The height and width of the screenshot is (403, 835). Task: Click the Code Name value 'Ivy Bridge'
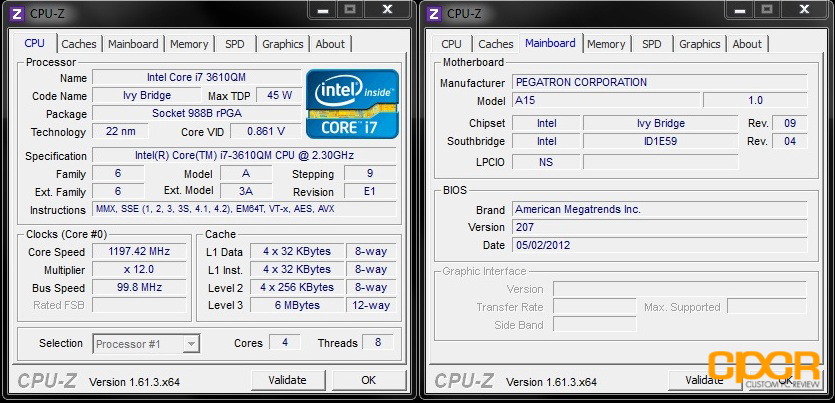coord(147,95)
